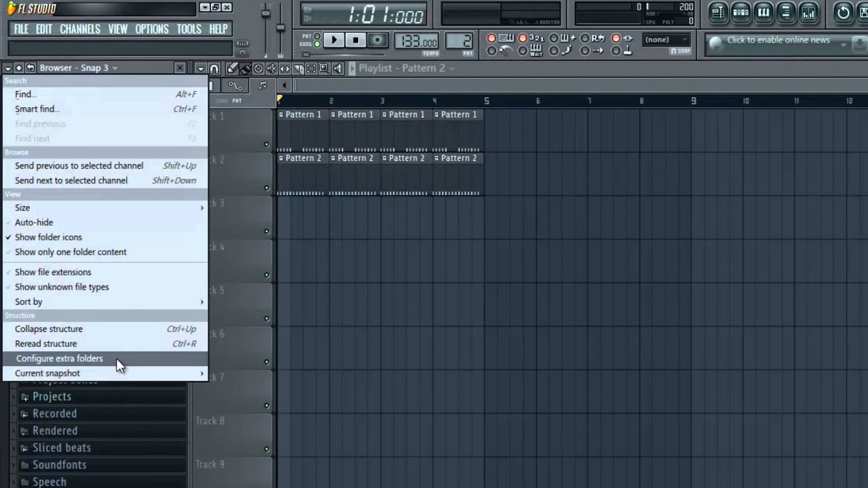Image resolution: width=868 pixels, height=488 pixels.
Task: Click the song position slider under transport
Action: click(344, 54)
